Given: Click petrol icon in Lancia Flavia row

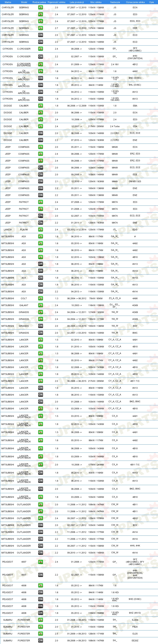Looking at the screenshot, I should pyautogui.click(x=40, y=230).
